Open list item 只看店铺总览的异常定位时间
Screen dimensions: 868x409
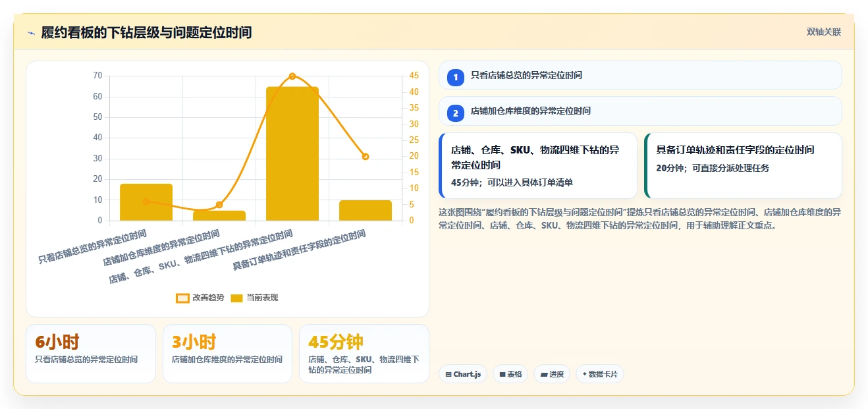[x=640, y=75]
